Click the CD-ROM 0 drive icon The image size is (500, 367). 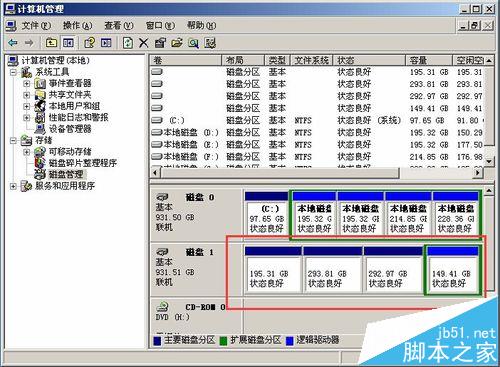tap(163, 307)
